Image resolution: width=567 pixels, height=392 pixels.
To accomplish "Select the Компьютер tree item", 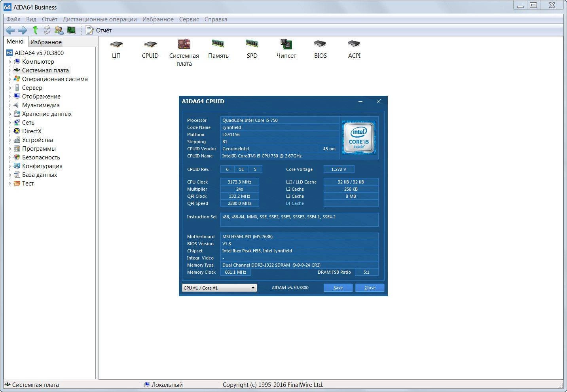I will [x=38, y=62].
